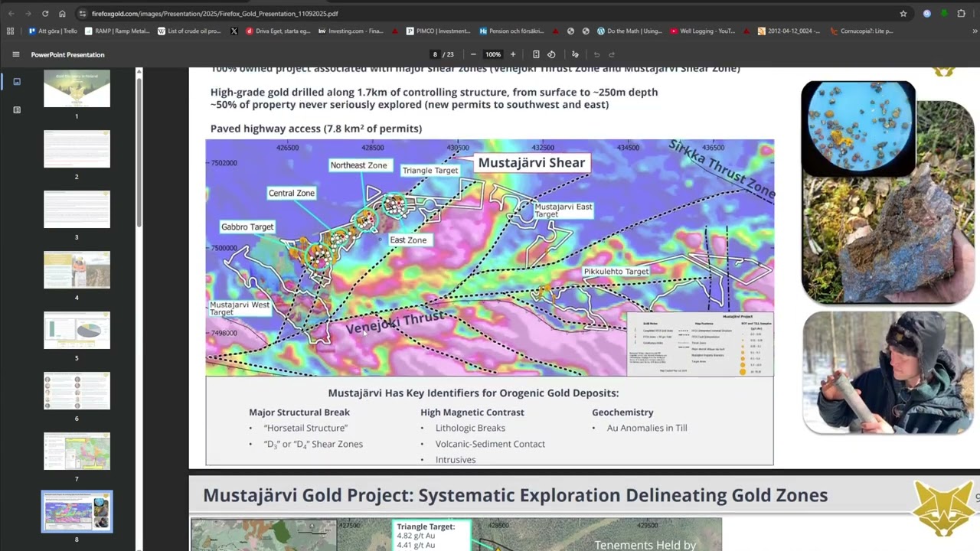Open the PIMCO Investment bookmark
This screenshot has height=551, width=980.
tap(439, 31)
